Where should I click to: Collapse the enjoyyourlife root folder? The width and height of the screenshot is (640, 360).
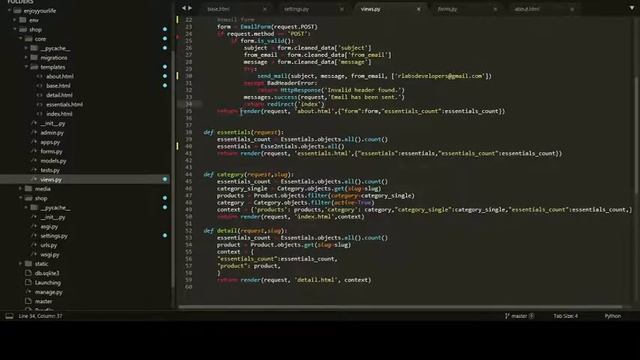[9, 11]
